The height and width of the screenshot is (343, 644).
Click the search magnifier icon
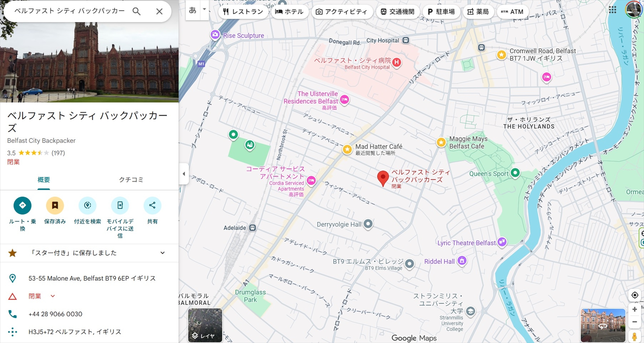[136, 11]
